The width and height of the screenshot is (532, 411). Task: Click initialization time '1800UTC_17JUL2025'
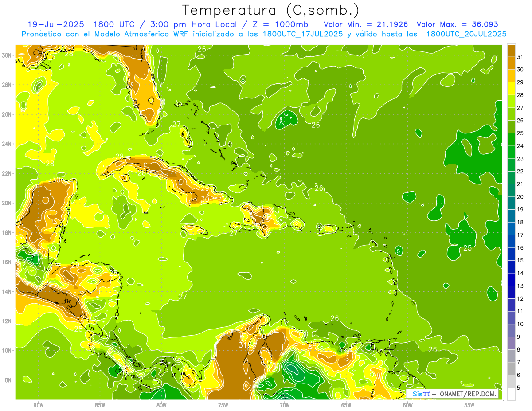(302, 34)
